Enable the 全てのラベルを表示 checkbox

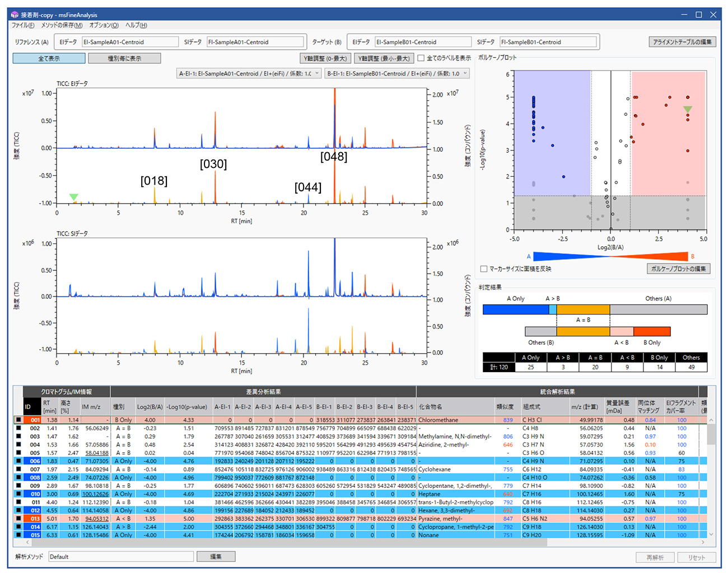[421, 58]
